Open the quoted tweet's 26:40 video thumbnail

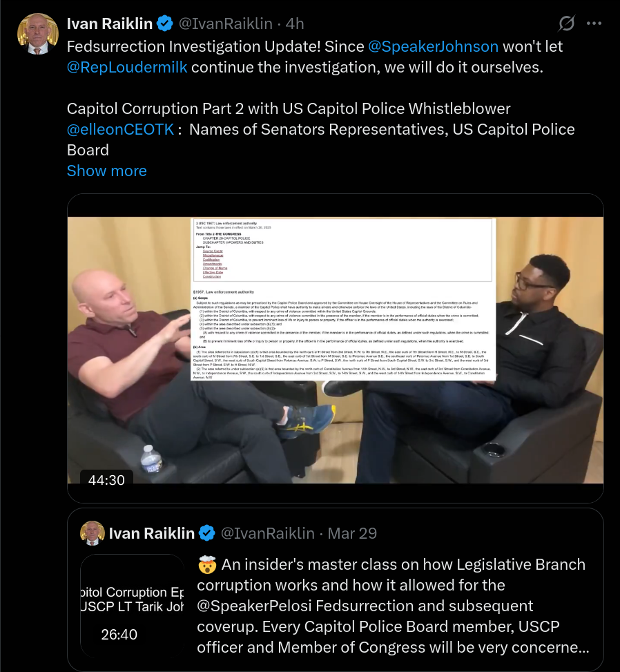pyautogui.click(x=133, y=606)
